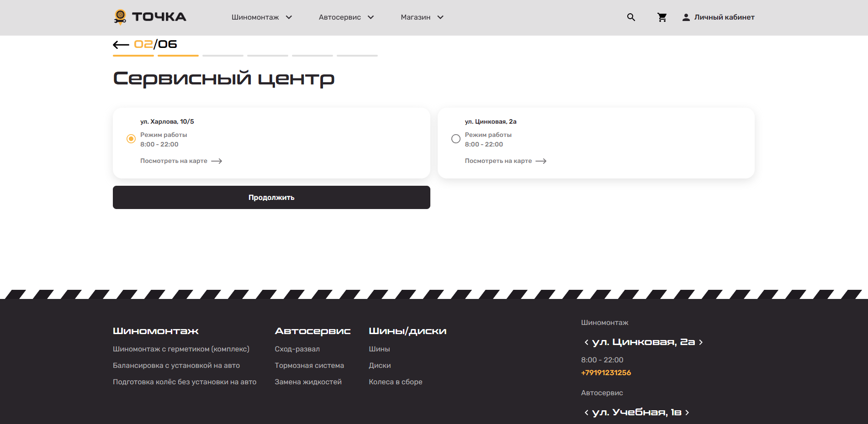Click the third progress step bar

coord(223,56)
